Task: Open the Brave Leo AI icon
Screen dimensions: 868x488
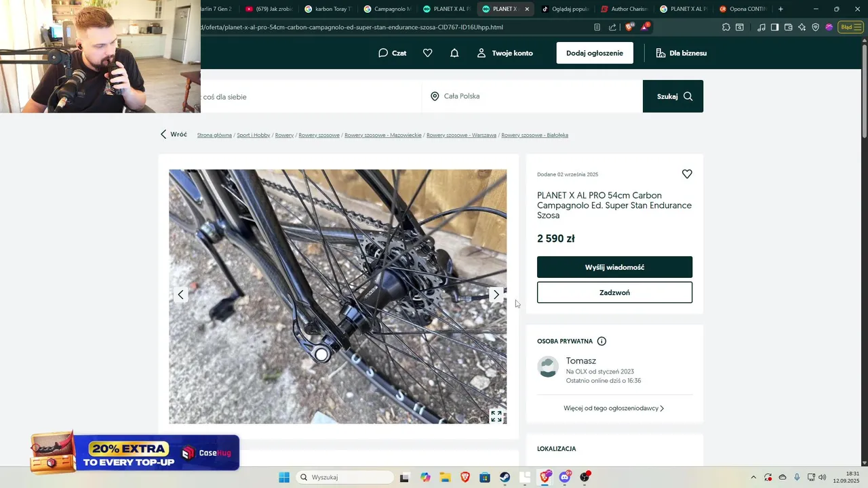Action: pos(802,27)
